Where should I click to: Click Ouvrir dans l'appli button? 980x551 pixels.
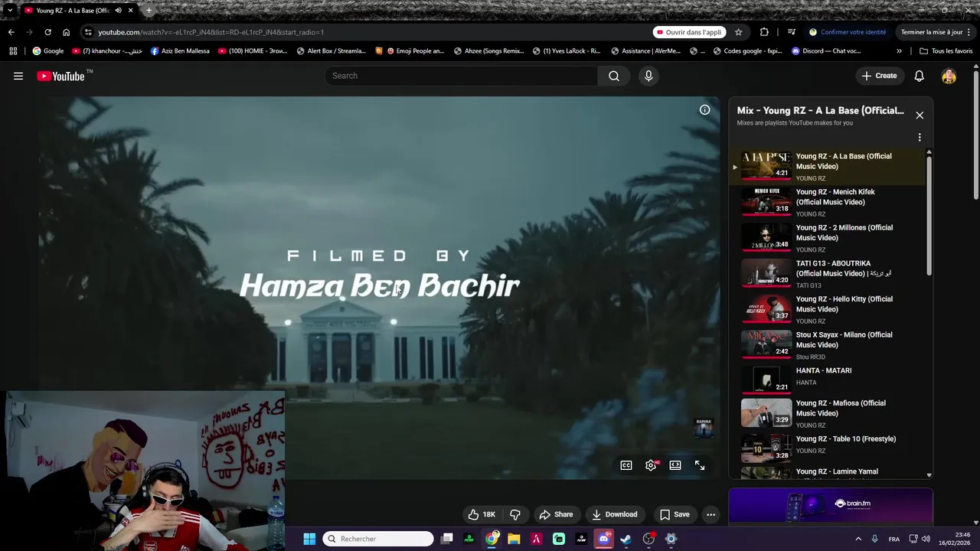point(689,32)
